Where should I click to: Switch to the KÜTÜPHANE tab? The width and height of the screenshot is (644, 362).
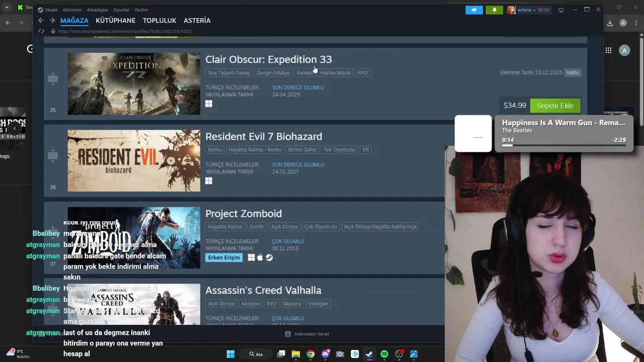pos(116,21)
